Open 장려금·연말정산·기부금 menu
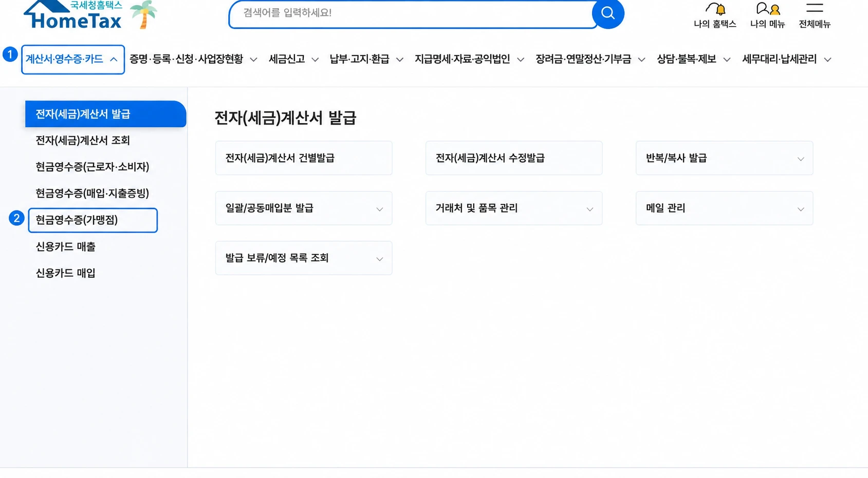The image size is (868, 478). point(590,60)
